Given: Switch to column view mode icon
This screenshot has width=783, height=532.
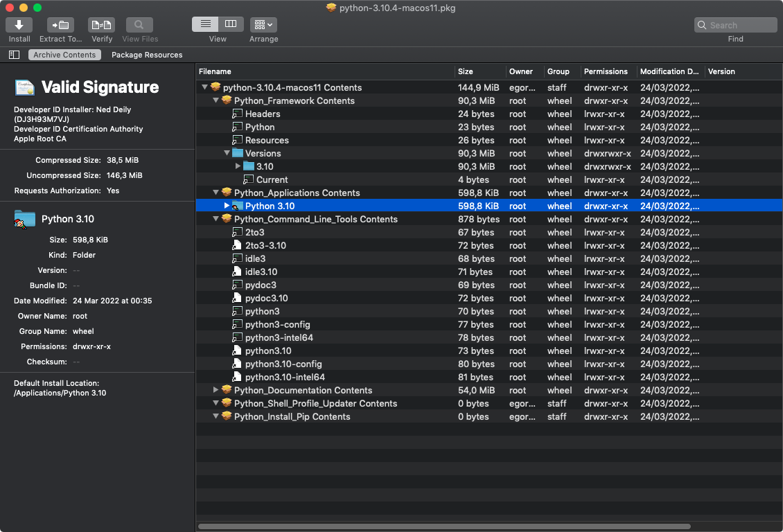Looking at the screenshot, I should (231, 24).
